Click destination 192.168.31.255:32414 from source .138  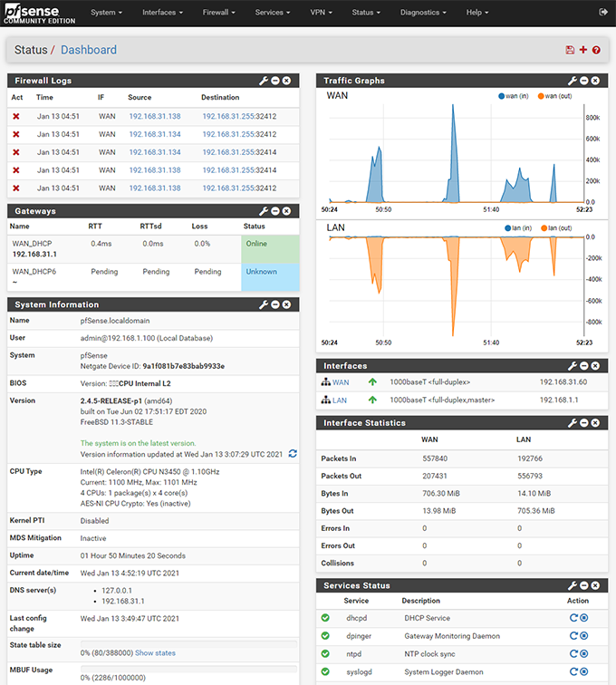coord(239,170)
